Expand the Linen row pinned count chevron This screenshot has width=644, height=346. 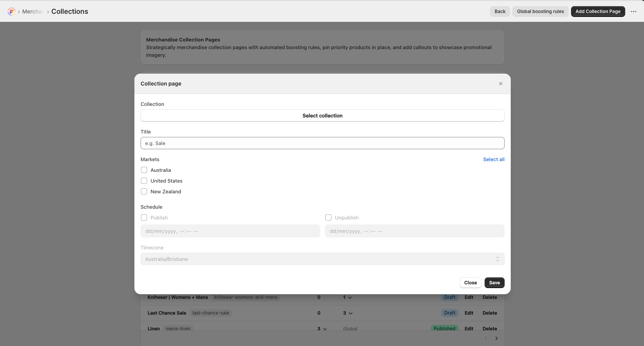[325, 329]
